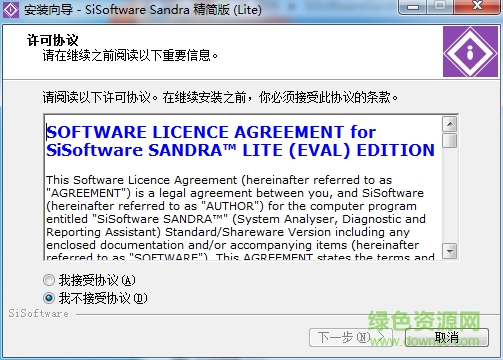503x360 pixels.
Task: Click the '请在继续之前阅读以下重要信息。' subtitle
Action: tap(130, 55)
